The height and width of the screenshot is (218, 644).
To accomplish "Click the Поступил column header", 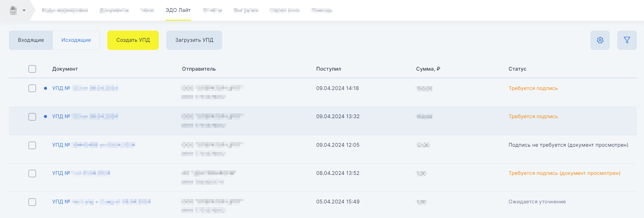I will (x=329, y=69).
